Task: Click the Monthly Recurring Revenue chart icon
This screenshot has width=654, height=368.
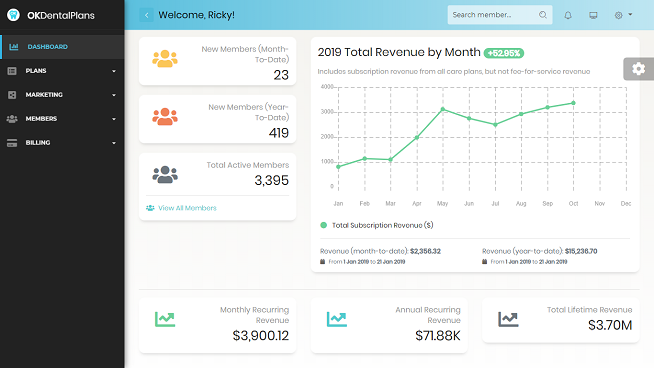Action: click(165, 319)
